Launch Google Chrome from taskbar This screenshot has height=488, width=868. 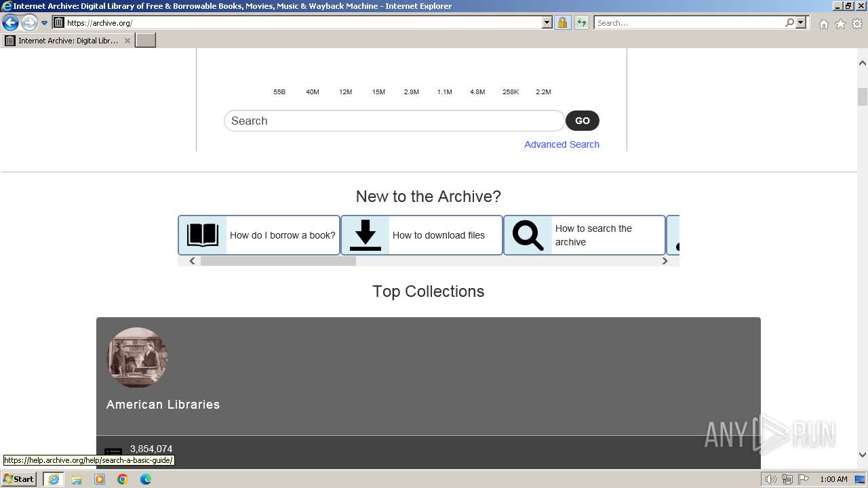click(x=123, y=479)
